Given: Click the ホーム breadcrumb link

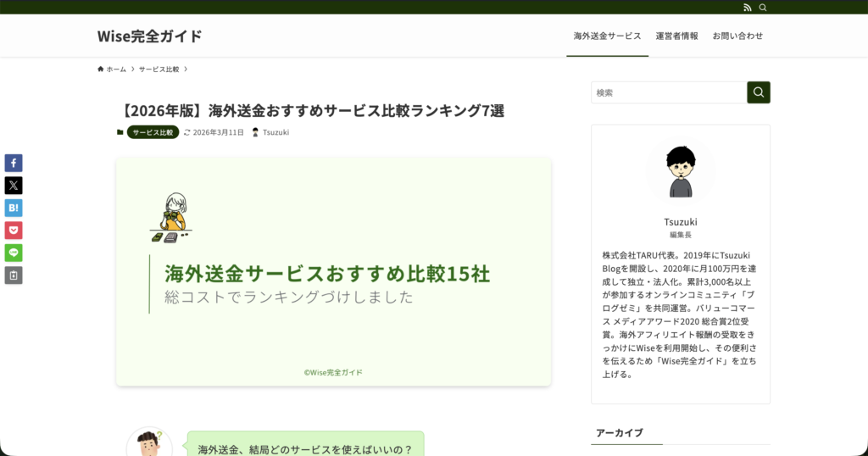Looking at the screenshot, I should [x=116, y=70].
